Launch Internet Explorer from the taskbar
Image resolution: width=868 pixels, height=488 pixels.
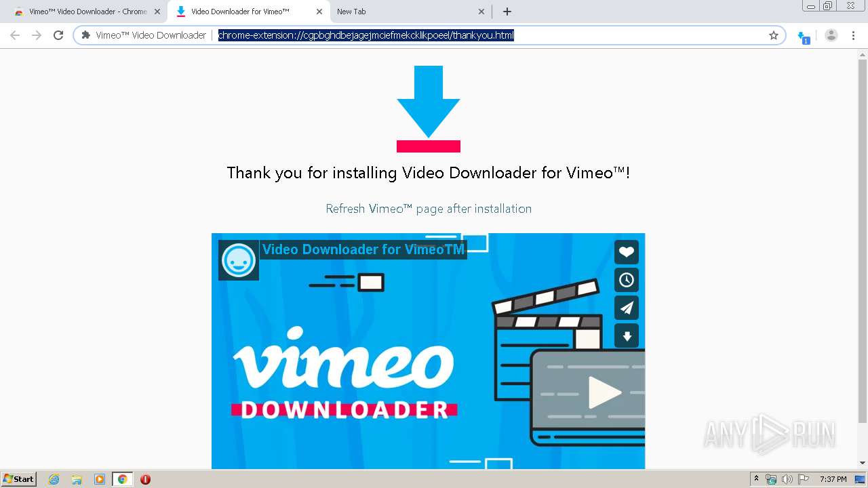tap(54, 479)
